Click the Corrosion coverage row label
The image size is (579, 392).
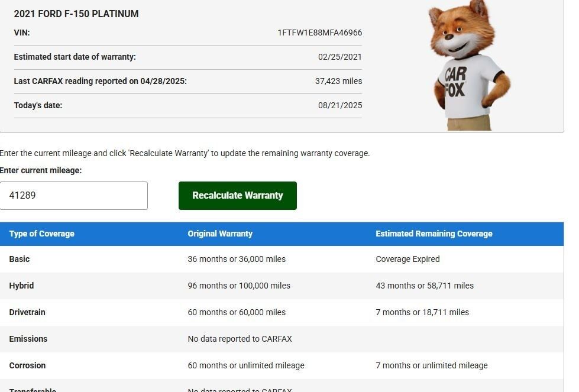click(x=27, y=365)
